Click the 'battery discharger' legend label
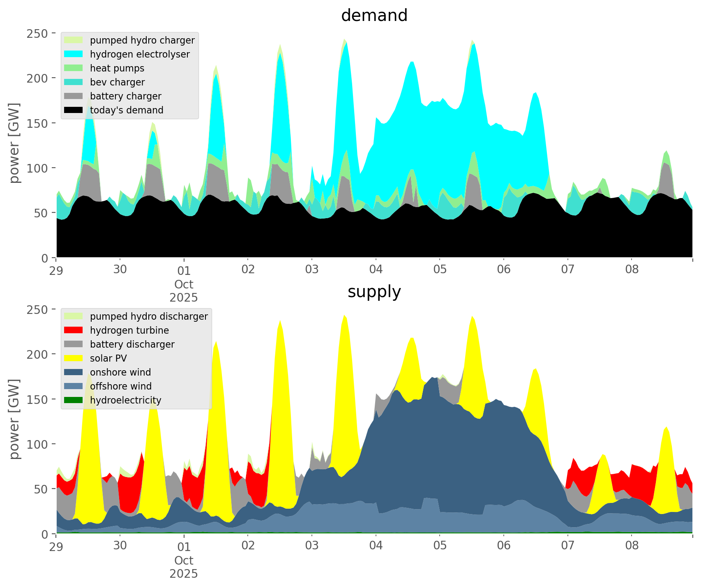This screenshot has width=701, height=588. (x=132, y=344)
